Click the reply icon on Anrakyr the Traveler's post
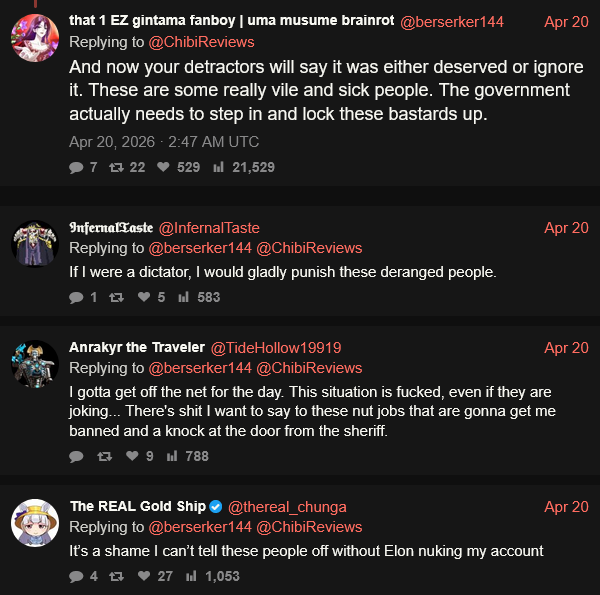This screenshot has width=600, height=595. click(x=76, y=456)
